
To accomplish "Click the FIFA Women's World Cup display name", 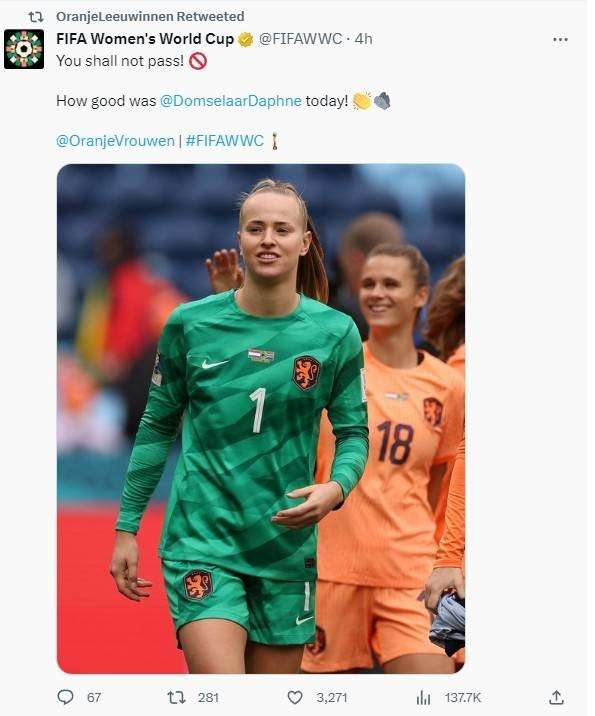I will pos(145,39).
